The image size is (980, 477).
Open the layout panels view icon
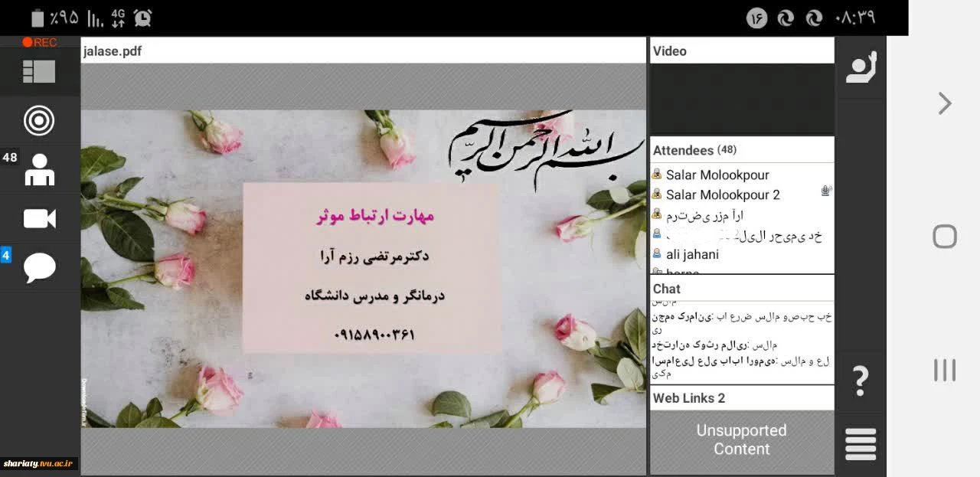coord(39,72)
